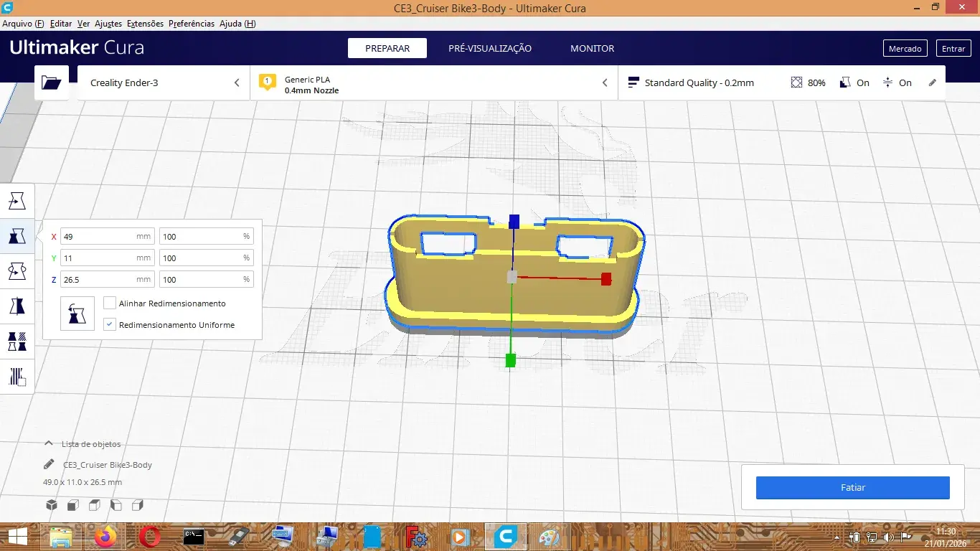Select the Rotate tool in left toolbar
Viewport: 980px width, 551px height.
point(17,270)
